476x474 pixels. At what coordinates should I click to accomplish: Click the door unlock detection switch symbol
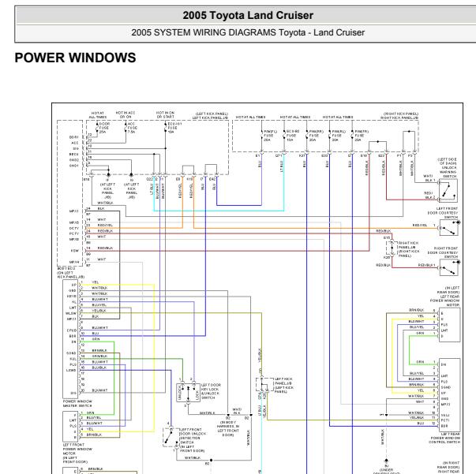tap(171, 438)
